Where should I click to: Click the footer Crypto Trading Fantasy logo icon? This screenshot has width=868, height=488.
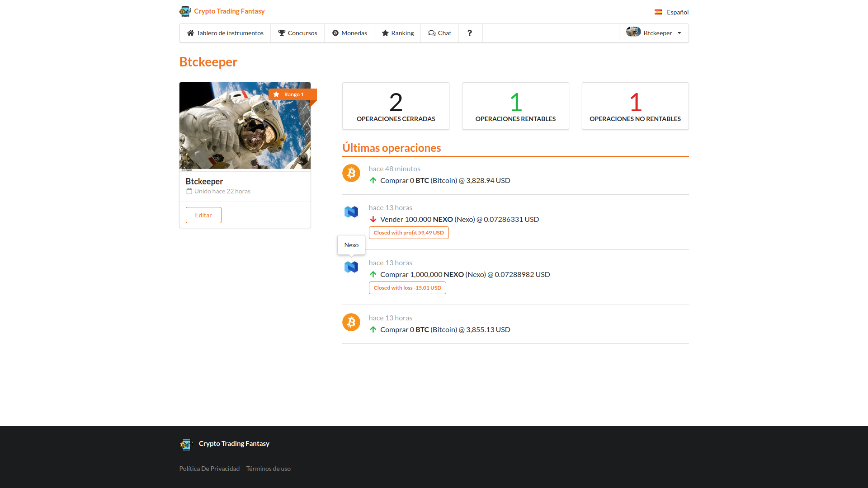pos(186,445)
